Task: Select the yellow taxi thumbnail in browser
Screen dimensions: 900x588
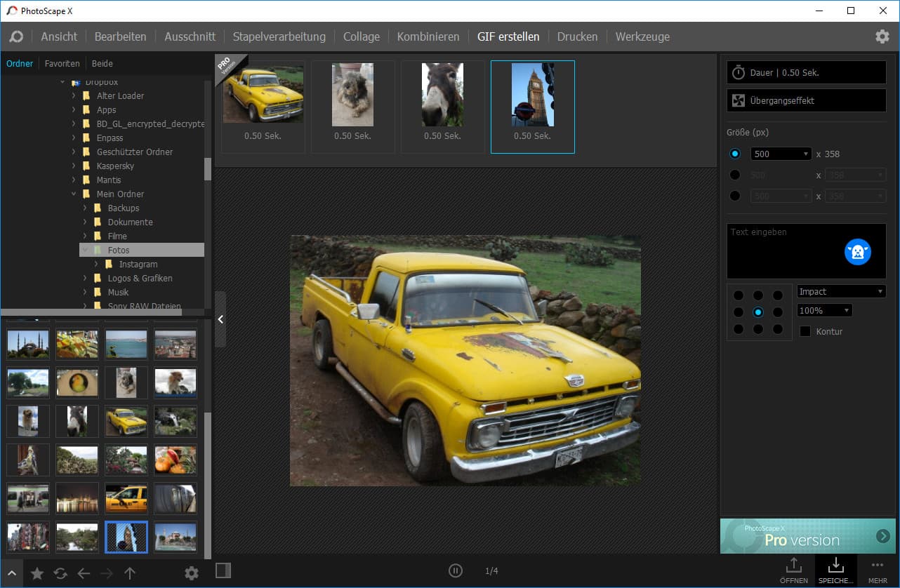Action: pyautogui.click(x=126, y=498)
